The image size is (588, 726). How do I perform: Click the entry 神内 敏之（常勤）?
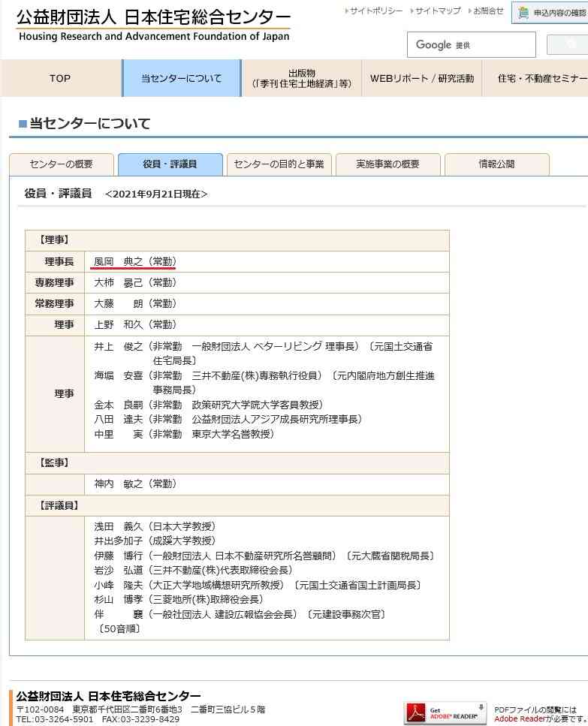tap(134, 483)
